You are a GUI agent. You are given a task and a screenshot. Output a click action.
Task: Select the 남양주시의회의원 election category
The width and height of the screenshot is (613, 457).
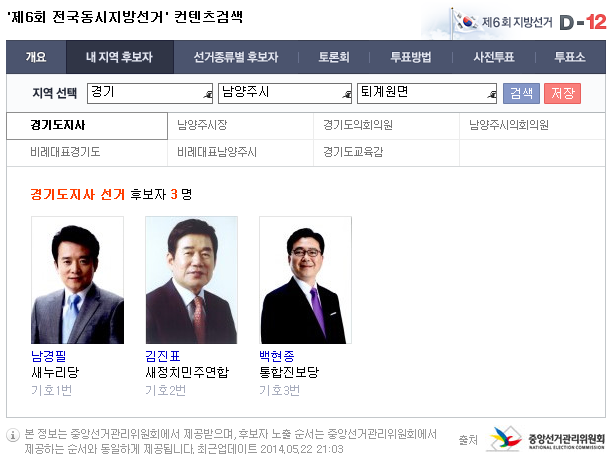click(x=532, y=126)
